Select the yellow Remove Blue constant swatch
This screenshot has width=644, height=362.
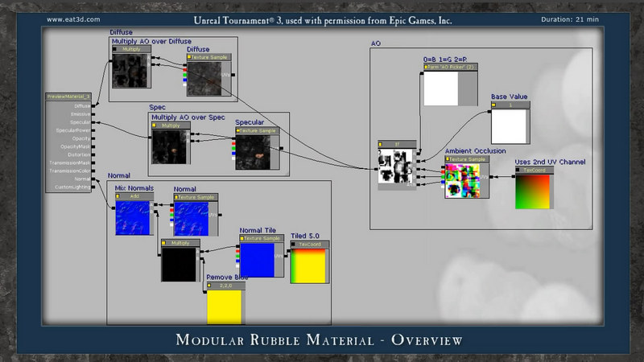tap(225, 306)
